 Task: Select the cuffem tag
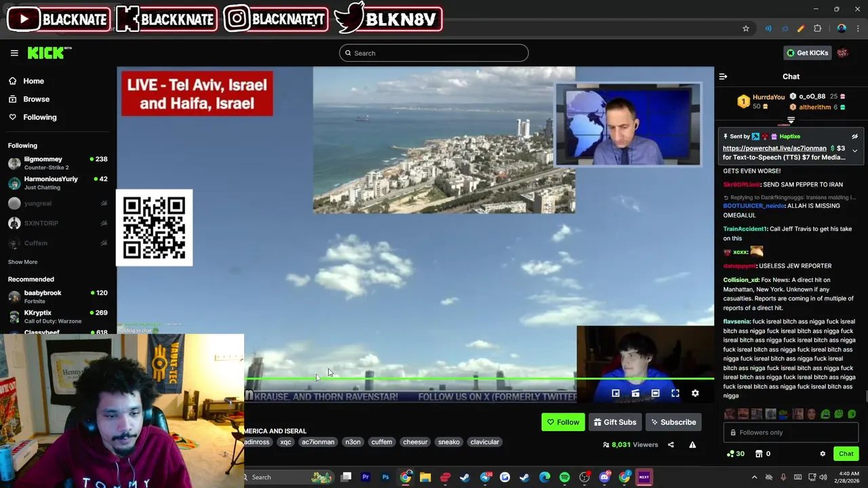click(x=381, y=442)
